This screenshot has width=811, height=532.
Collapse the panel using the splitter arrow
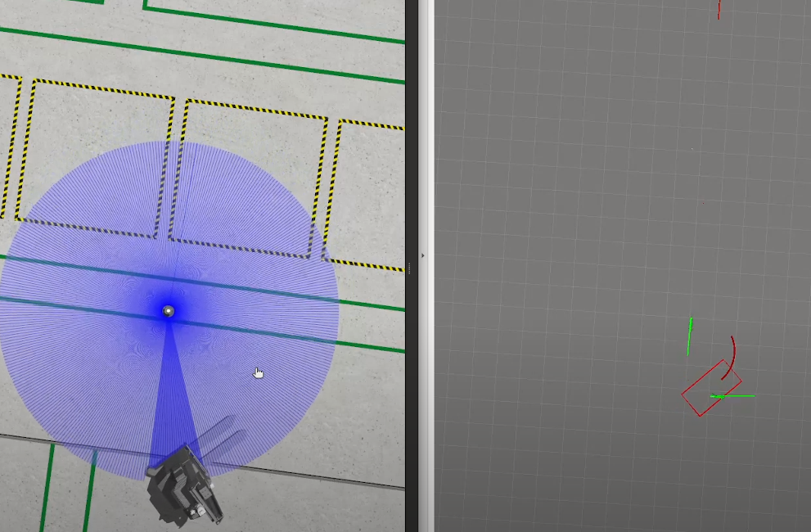(423, 255)
